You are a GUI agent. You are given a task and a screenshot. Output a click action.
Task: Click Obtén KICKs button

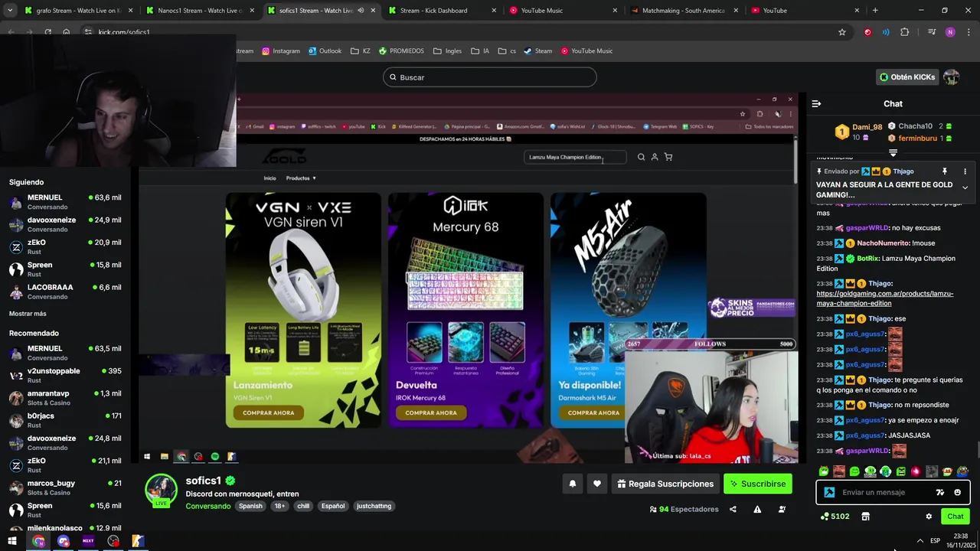click(x=907, y=77)
